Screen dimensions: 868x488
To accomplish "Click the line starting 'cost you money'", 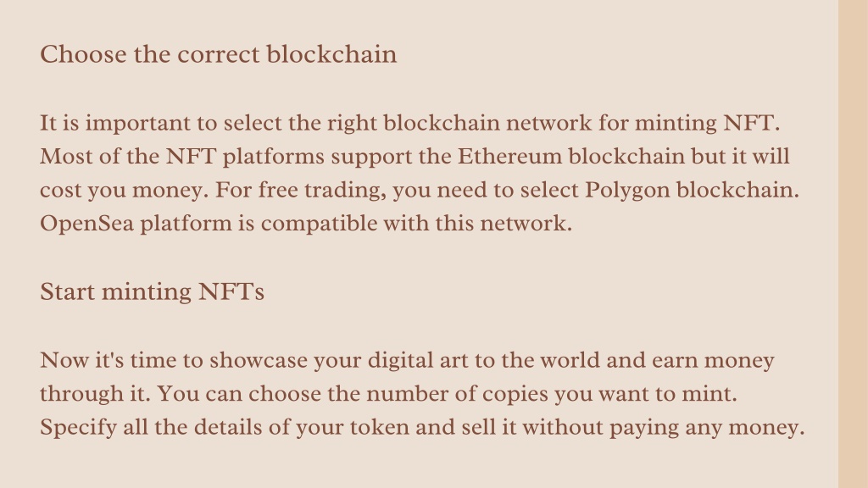I will point(420,191).
